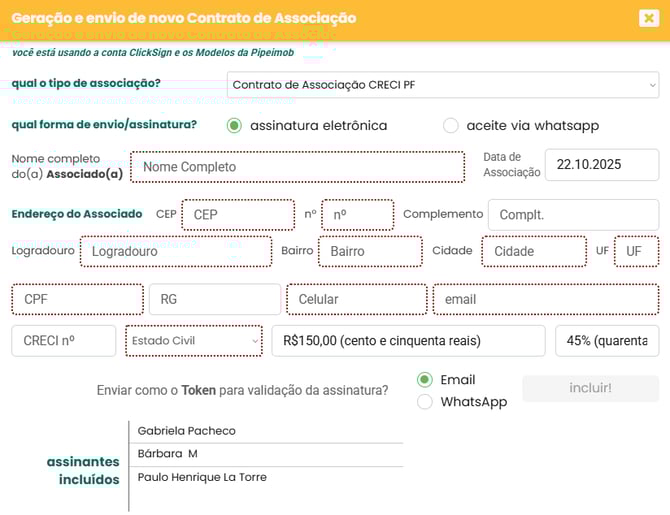Image resolution: width=670 pixels, height=515 pixels.
Task: Click the CPF input field
Action: [x=77, y=299]
